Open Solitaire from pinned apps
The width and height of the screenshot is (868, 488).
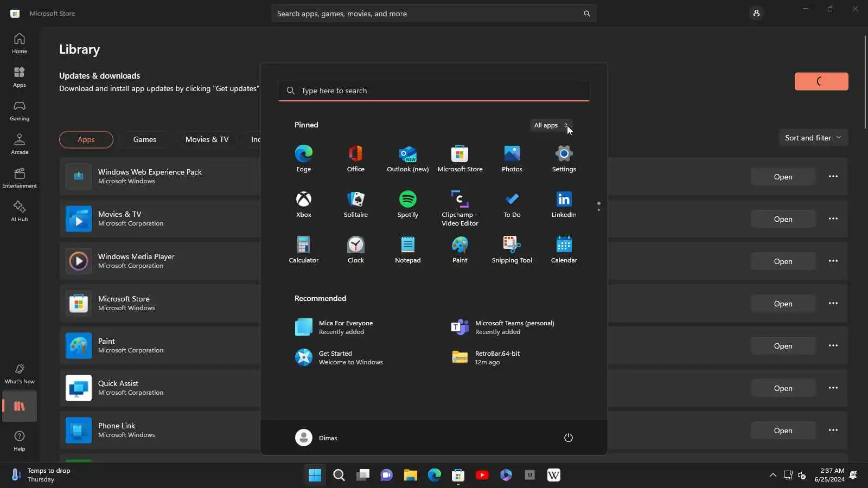click(355, 204)
